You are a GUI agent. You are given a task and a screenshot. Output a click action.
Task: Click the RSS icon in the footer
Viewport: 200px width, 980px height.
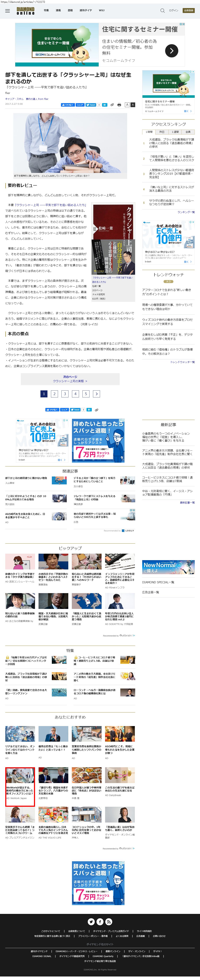[109, 922]
